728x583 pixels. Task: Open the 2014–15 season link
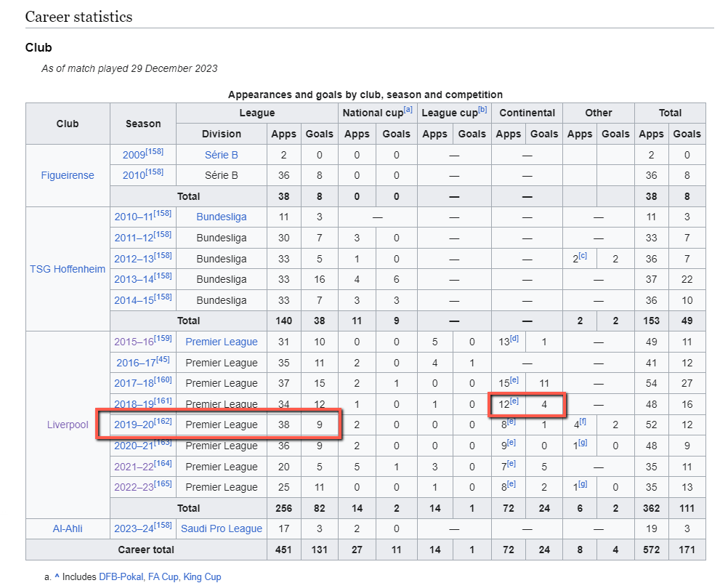(x=134, y=300)
